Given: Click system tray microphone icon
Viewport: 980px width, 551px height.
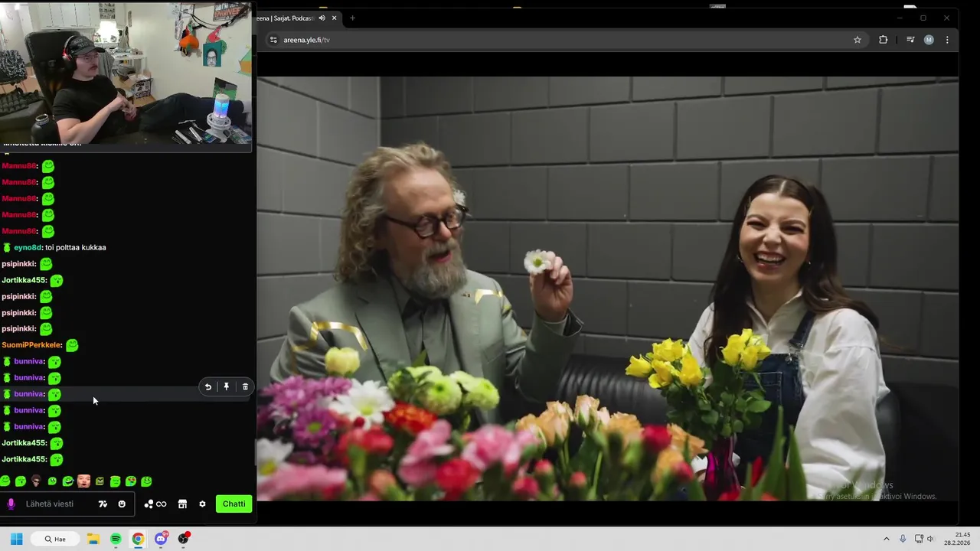Looking at the screenshot, I should (x=903, y=539).
